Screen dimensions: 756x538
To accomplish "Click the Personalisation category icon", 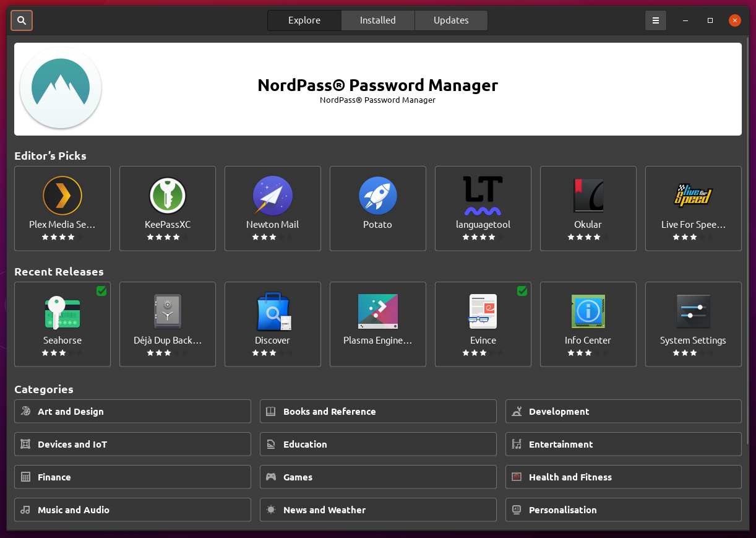I will pyautogui.click(x=517, y=510).
